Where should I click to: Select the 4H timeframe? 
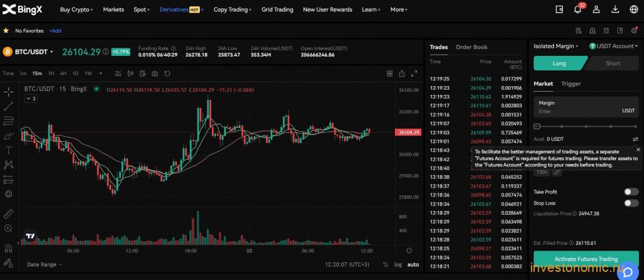63,74
